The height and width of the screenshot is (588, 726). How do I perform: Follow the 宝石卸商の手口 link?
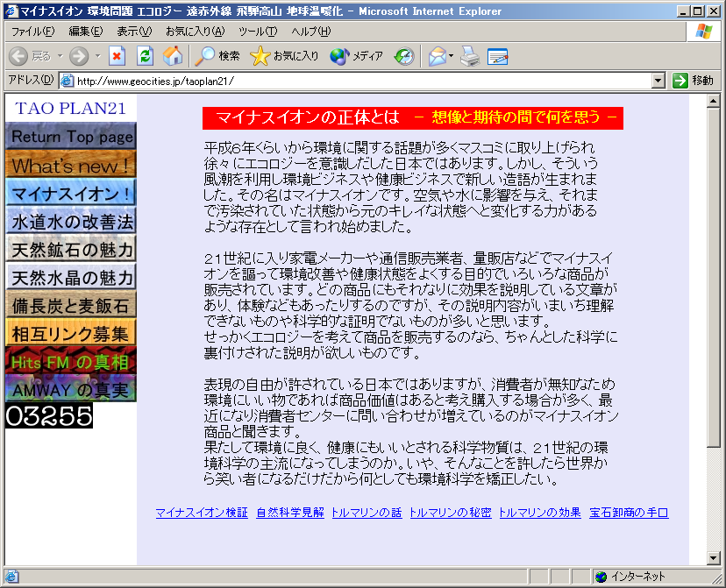(629, 513)
